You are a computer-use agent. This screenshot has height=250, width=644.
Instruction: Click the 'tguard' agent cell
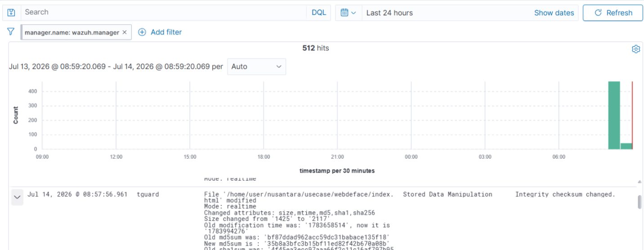coord(148,195)
